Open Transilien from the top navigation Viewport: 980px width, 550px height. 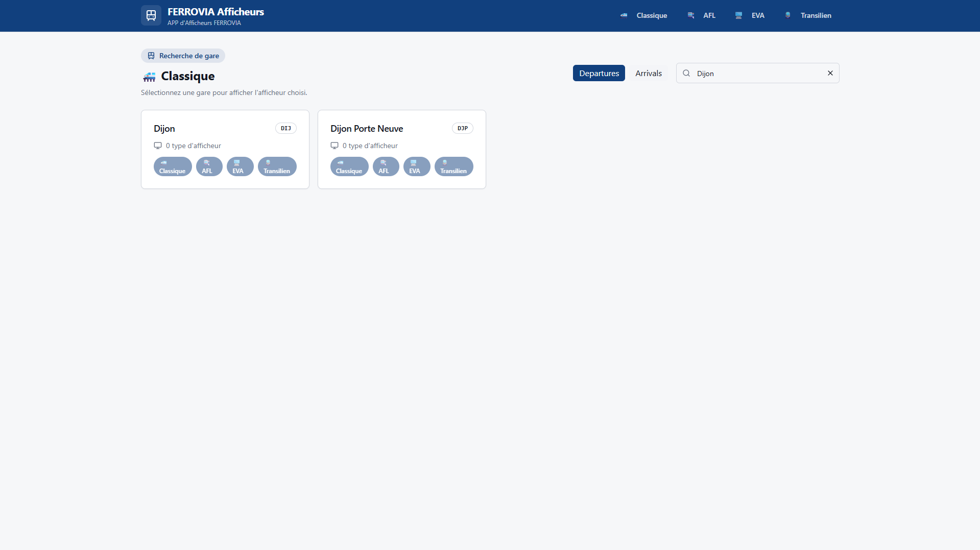(x=808, y=15)
